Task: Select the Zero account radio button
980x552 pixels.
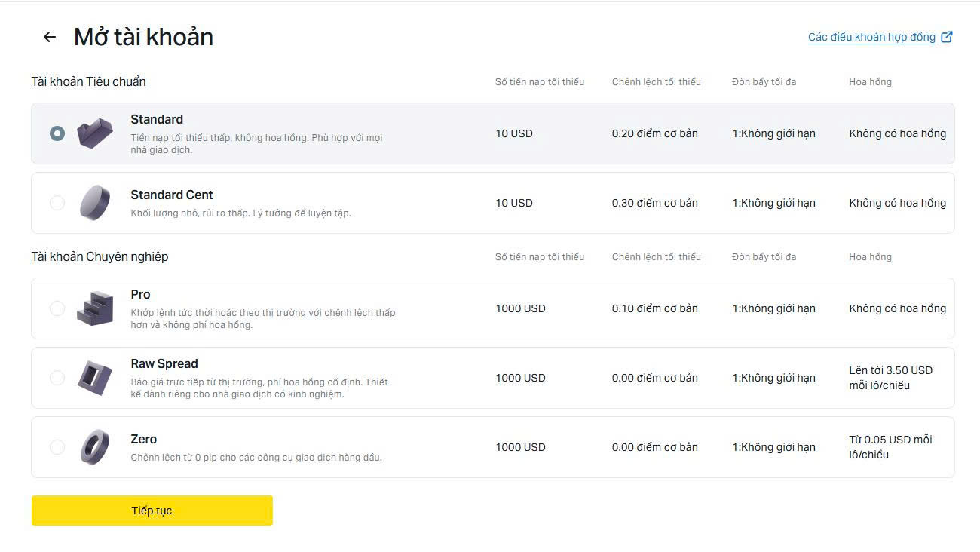Action: pyautogui.click(x=57, y=447)
